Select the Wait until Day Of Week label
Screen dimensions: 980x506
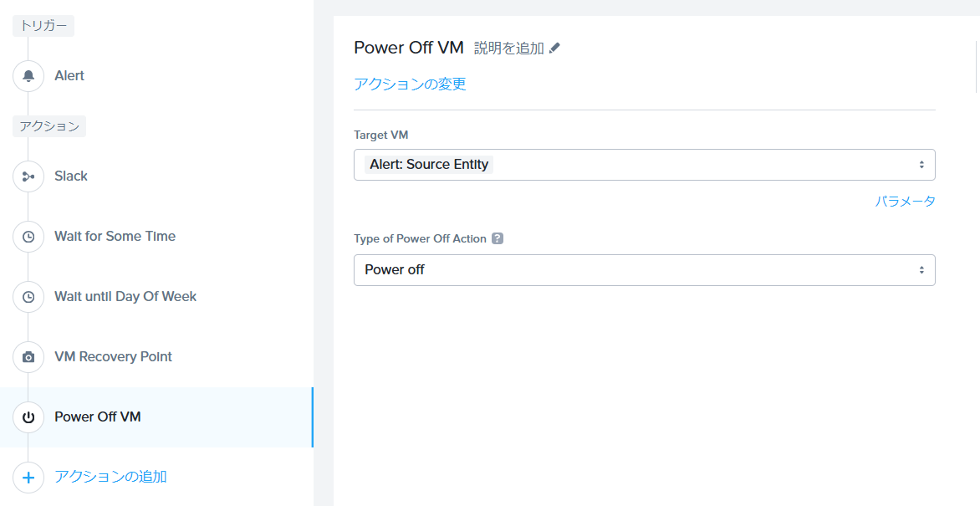[125, 296]
